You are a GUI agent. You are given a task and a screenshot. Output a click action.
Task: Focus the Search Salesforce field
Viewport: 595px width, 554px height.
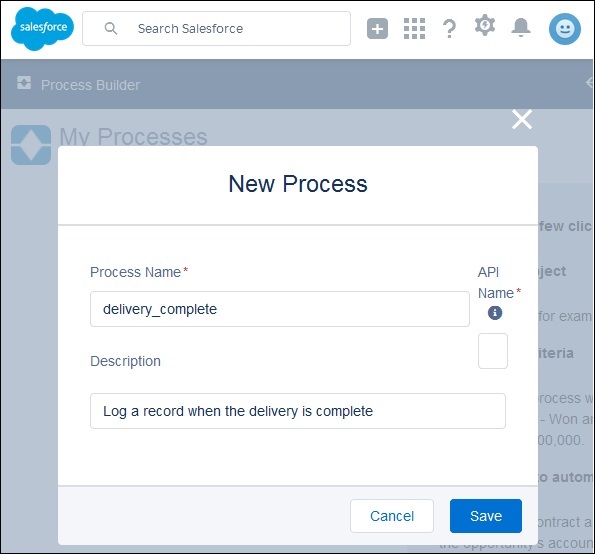[x=216, y=28]
